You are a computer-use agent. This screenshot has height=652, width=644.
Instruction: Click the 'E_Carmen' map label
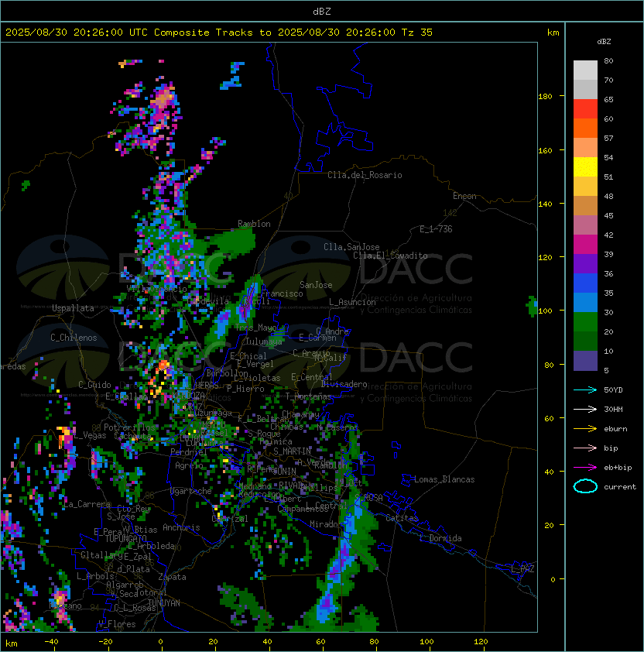[317, 338]
